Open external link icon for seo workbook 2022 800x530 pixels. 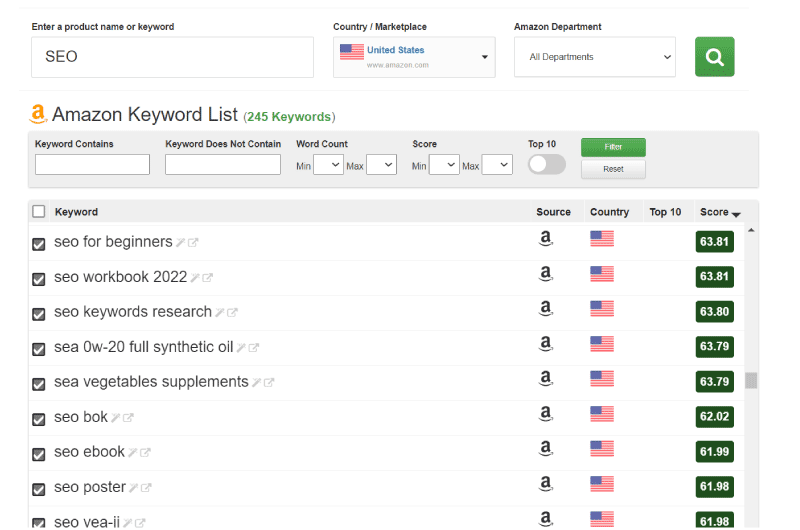pyautogui.click(x=207, y=277)
